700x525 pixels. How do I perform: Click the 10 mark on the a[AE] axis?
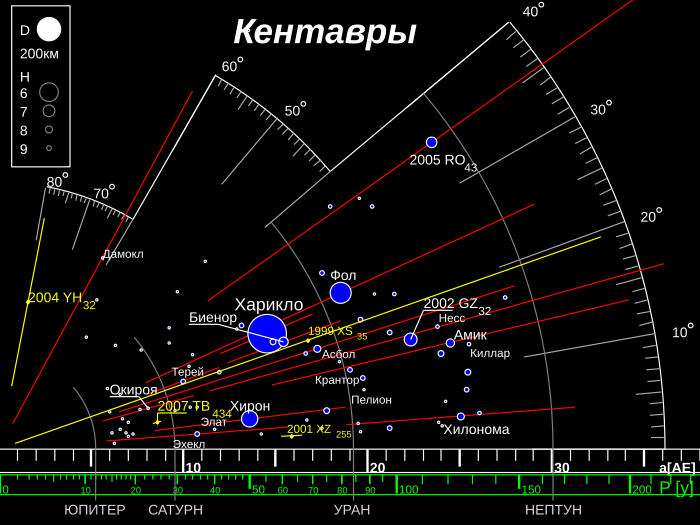193,468
